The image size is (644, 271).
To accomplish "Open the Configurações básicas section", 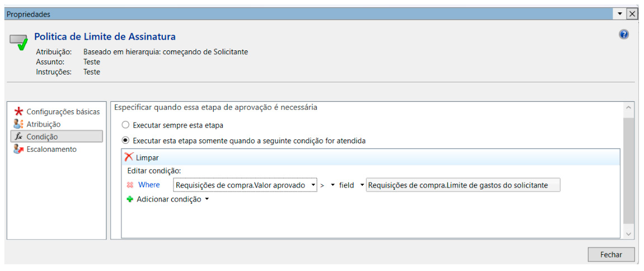I will [x=63, y=111].
